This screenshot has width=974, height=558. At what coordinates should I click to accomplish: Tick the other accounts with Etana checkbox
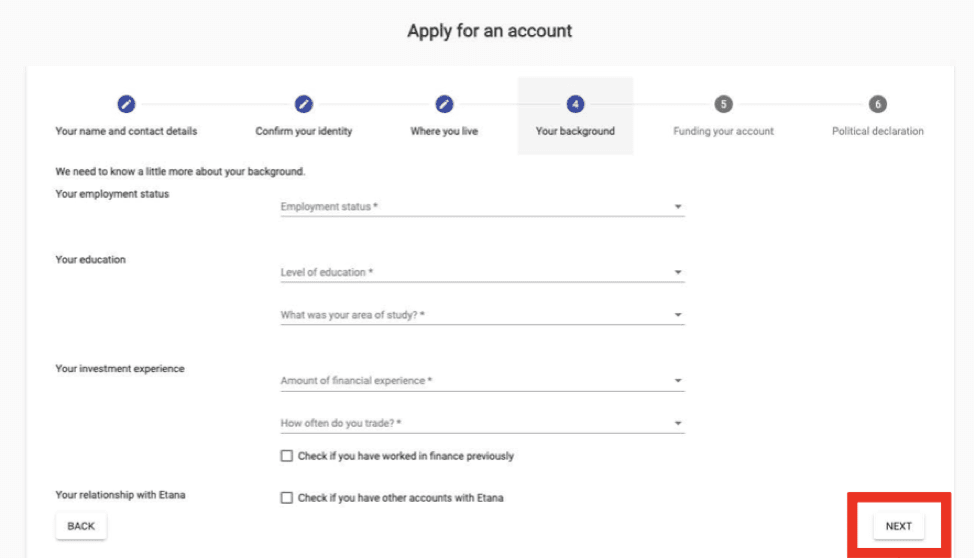[286, 498]
